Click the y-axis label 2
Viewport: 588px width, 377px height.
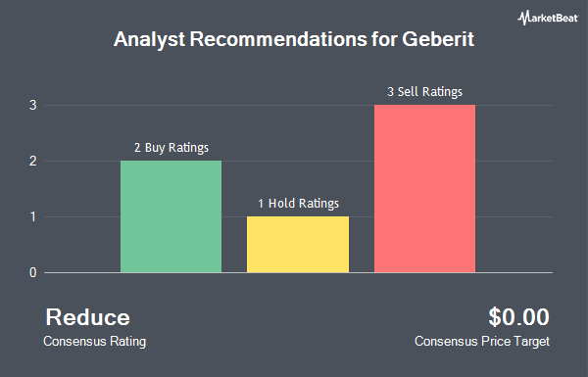coord(33,162)
